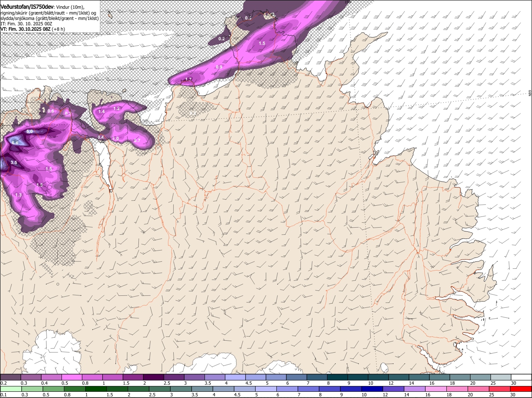
Task: Click the '1.2' precipitation value on the map
Action: (116, 108)
